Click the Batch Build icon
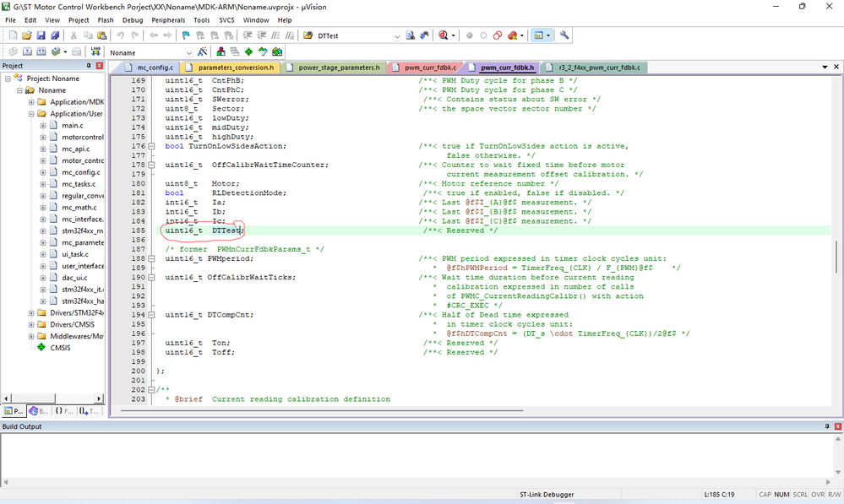Viewport: 844px width, 504px height. click(x=56, y=51)
